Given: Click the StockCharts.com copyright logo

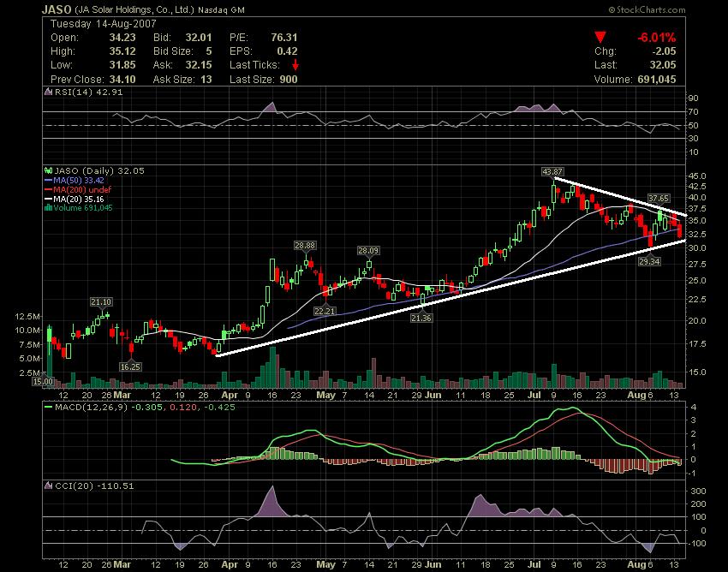Looking at the screenshot, I should tap(647, 9).
